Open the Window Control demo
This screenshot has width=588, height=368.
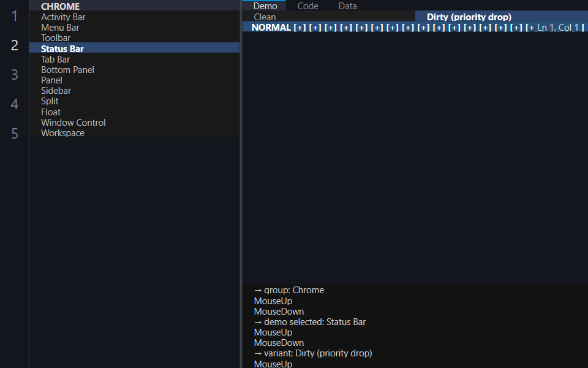click(134, 123)
